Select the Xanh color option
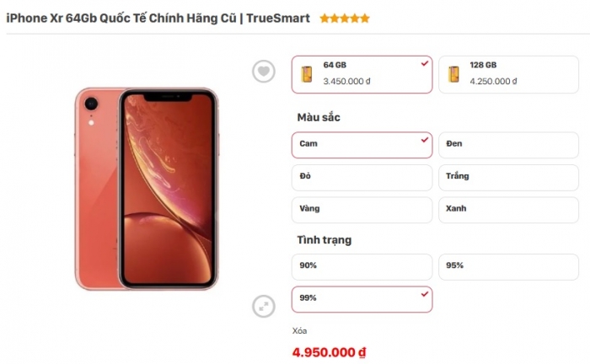590x364 pixels. point(509,210)
